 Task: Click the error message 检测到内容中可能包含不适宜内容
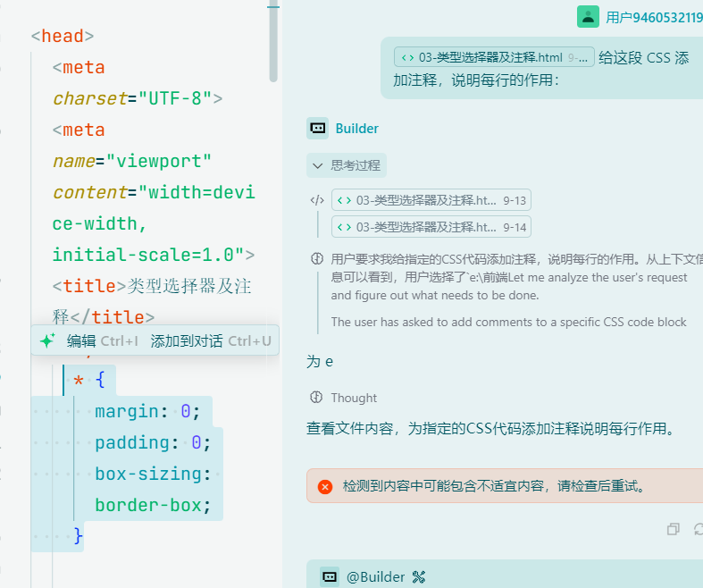tap(494, 486)
